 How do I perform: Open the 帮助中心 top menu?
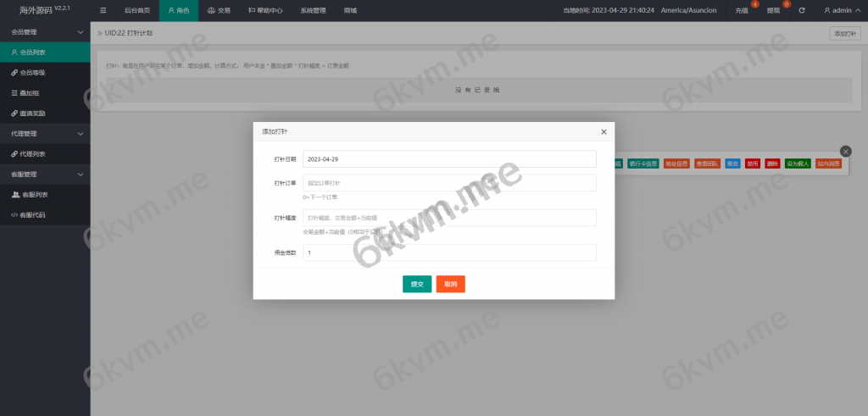pyautogui.click(x=264, y=10)
